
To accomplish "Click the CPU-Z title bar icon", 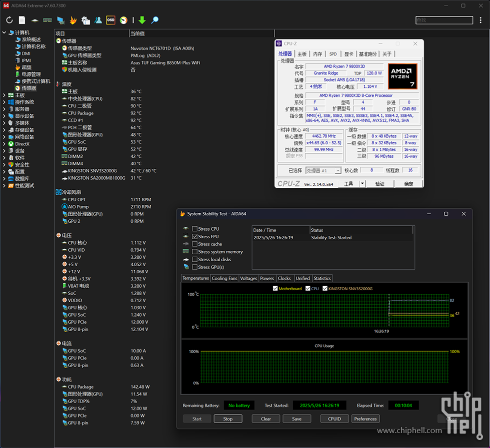I will pos(279,44).
